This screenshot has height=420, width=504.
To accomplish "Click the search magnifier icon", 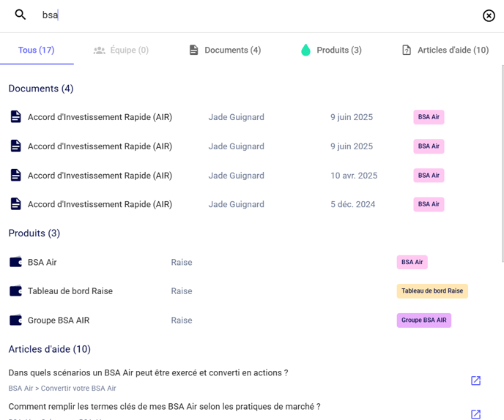I will coord(21,15).
